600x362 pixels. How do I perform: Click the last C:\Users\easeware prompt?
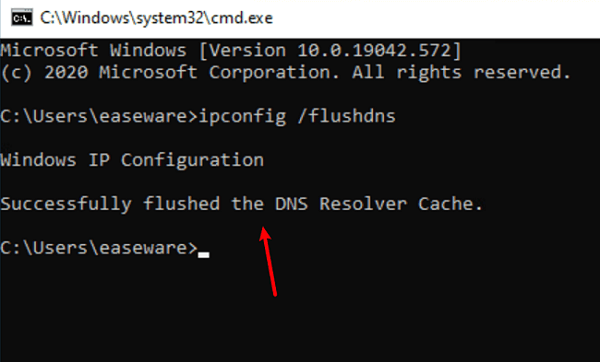[99, 248]
